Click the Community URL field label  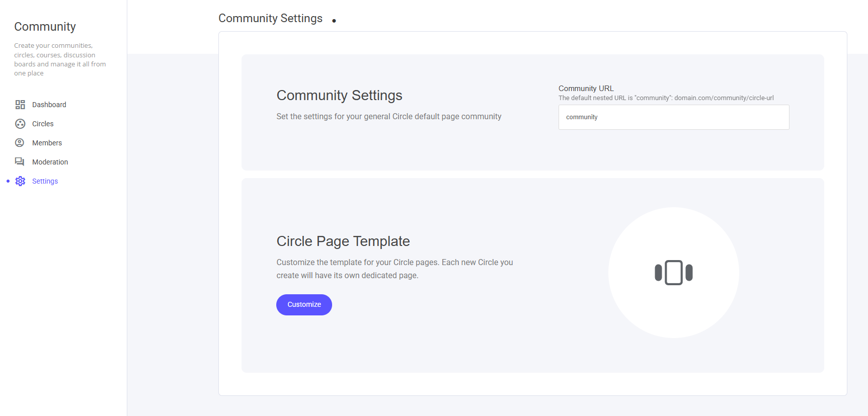point(586,89)
